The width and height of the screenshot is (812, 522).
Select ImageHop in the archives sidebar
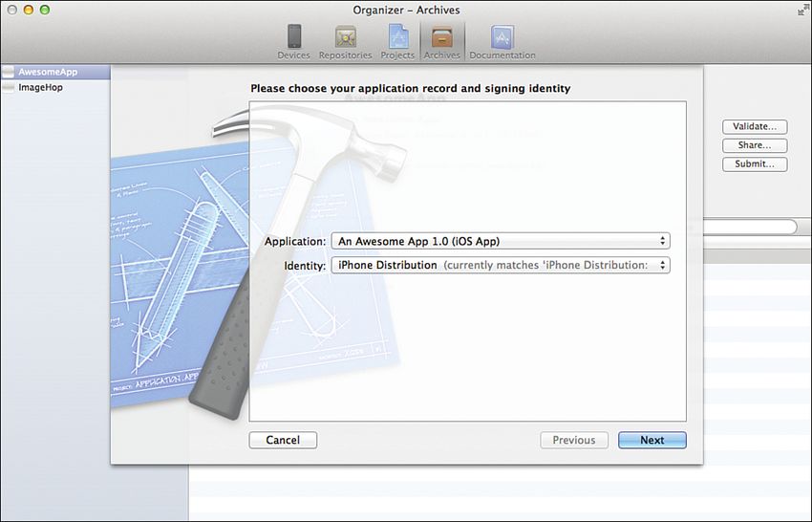[55, 87]
